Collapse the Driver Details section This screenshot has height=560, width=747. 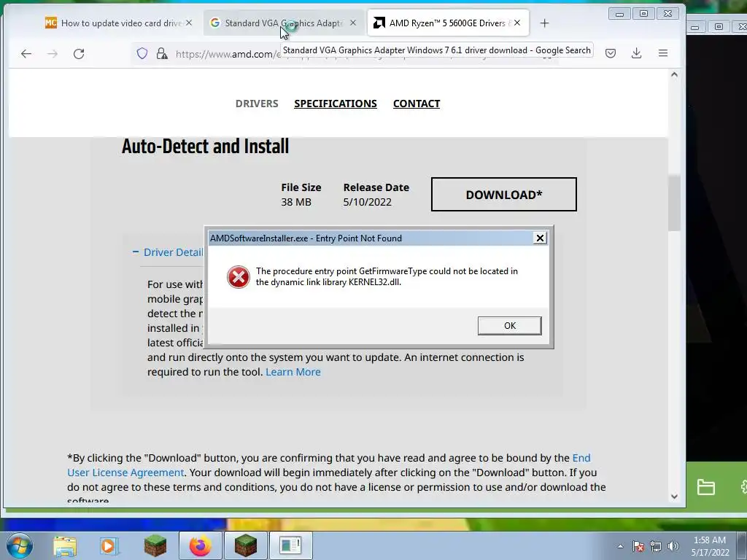click(x=169, y=252)
